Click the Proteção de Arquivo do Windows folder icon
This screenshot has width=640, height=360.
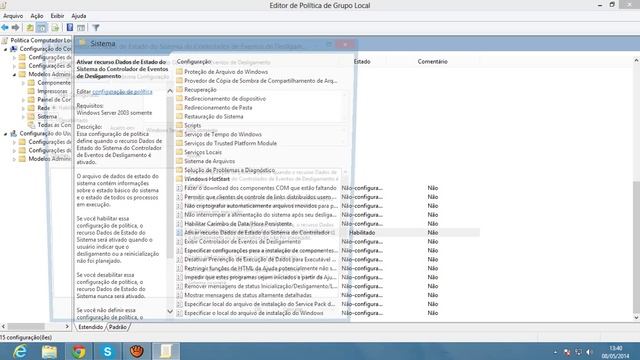(x=179, y=71)
